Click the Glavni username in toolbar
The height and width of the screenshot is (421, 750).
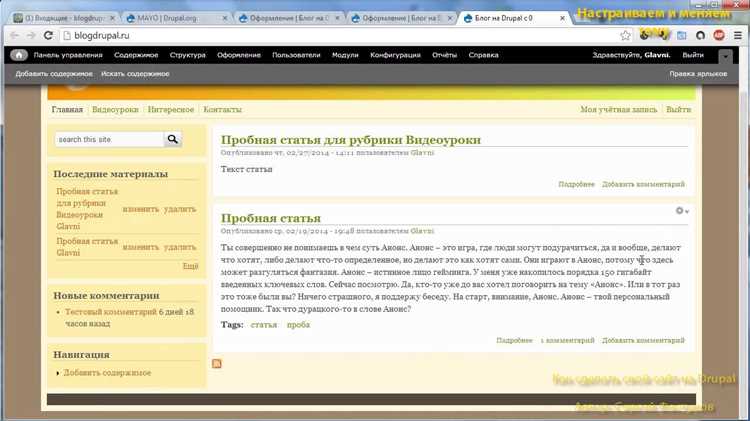click(x=657, y=55)
